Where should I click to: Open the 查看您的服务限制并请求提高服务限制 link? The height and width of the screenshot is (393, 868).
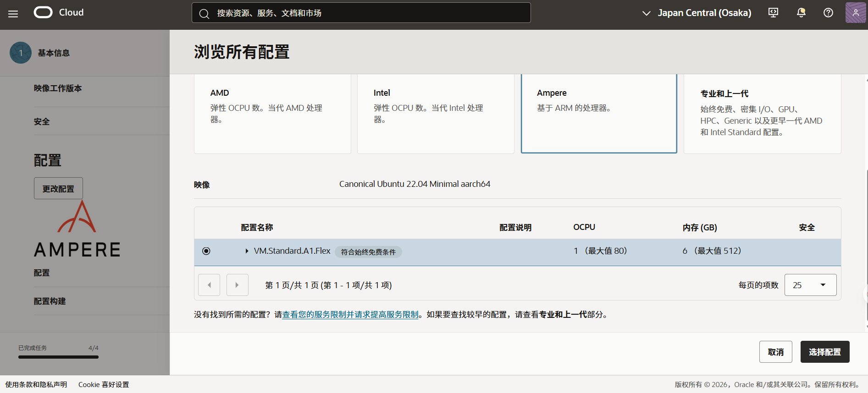tap(350, 315)
